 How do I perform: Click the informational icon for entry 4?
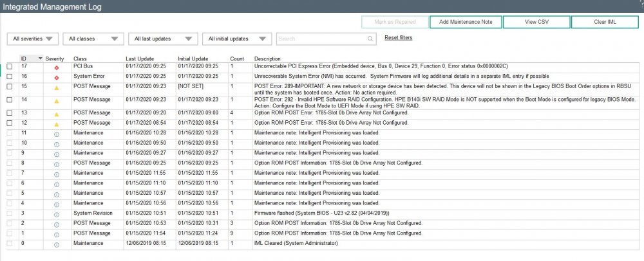(x=57, y=204)
